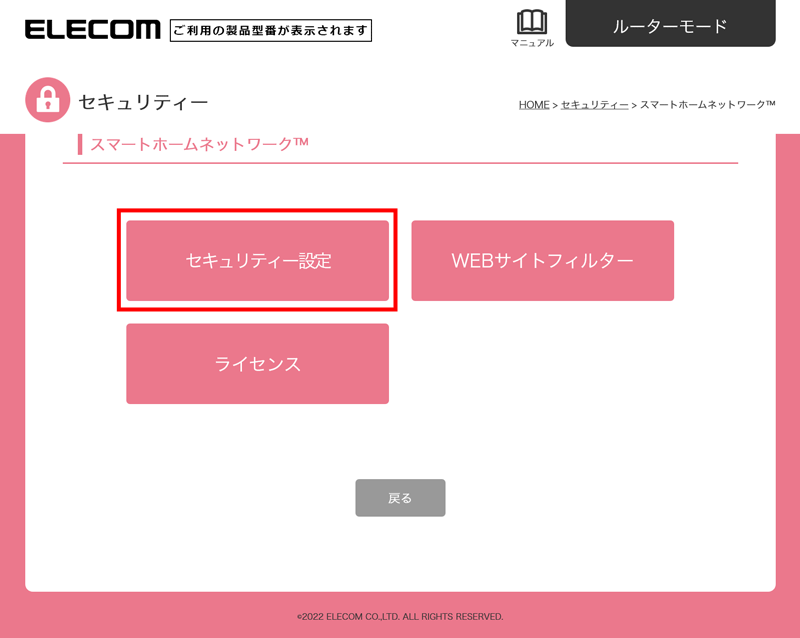The height and width of the screenshot is (638, 800).
Task: Click the マニュアル text label under the book
Action: click(x=532, y=43)
